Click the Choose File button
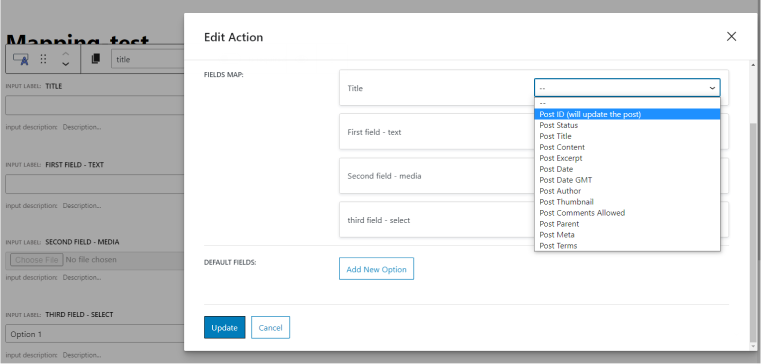This screenshot has height=364, width=761. tap(37, 260)
